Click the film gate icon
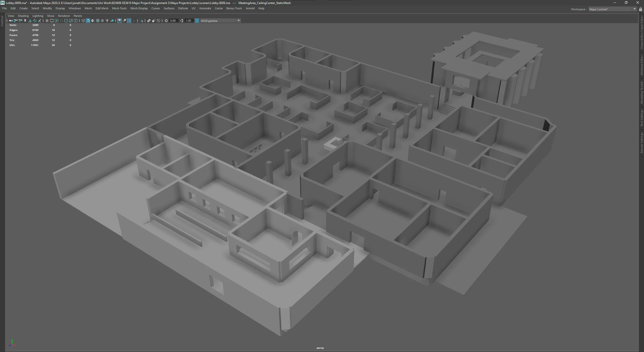The height and width of the screenshot is (352, 644). (x=52, y=21)
